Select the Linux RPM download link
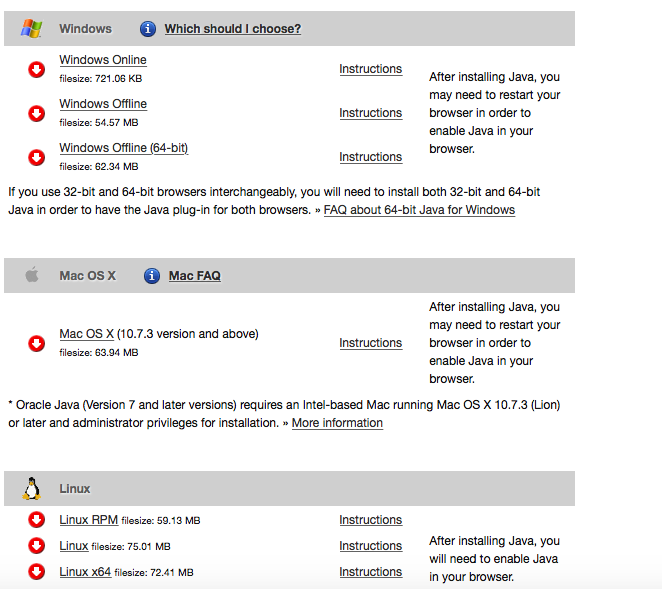This screenshot has height=589, width=662. (88, 520)
